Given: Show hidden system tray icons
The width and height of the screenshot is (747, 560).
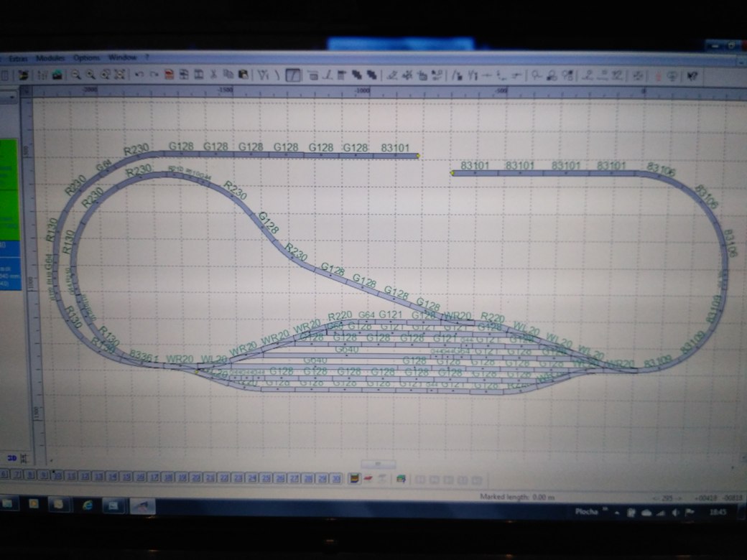Looking at the screenshot, I should (616, 512).
